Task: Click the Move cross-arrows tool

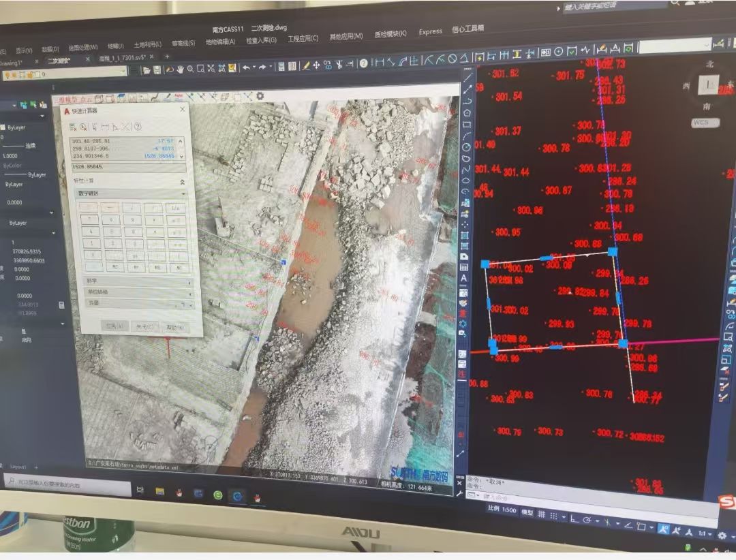Action: (x=317, y=65)
